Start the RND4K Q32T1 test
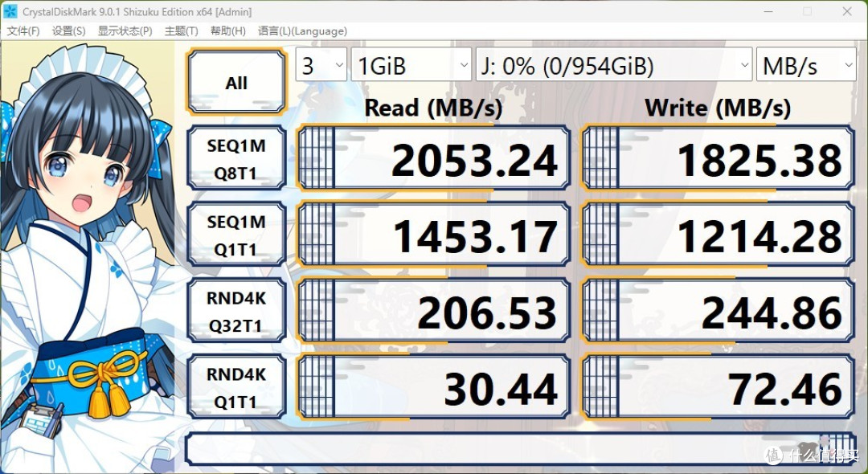The height and width of the screenshot is (474, 868). point(236,312)
